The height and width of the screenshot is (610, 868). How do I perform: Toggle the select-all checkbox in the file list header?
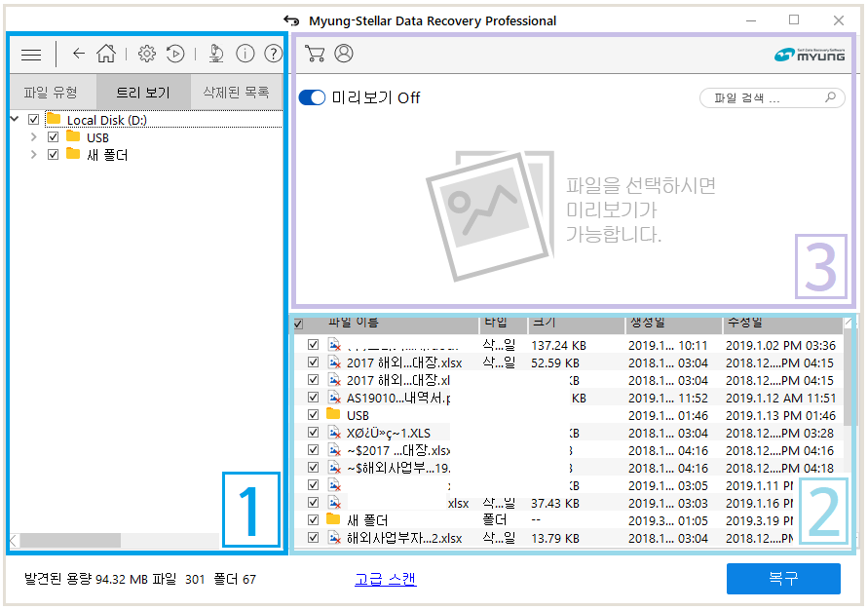[298, 324]
